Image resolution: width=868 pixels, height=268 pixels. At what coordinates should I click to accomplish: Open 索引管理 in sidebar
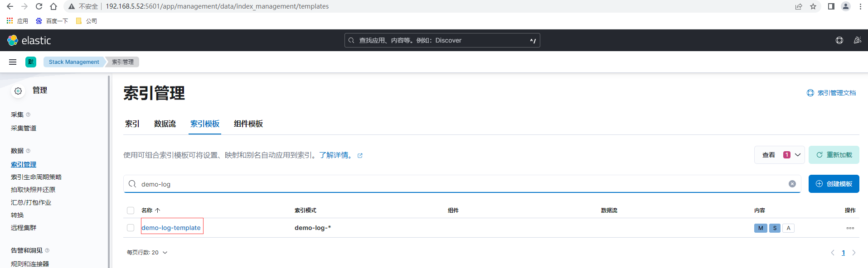pyautogui.click(x=24, y=164)
